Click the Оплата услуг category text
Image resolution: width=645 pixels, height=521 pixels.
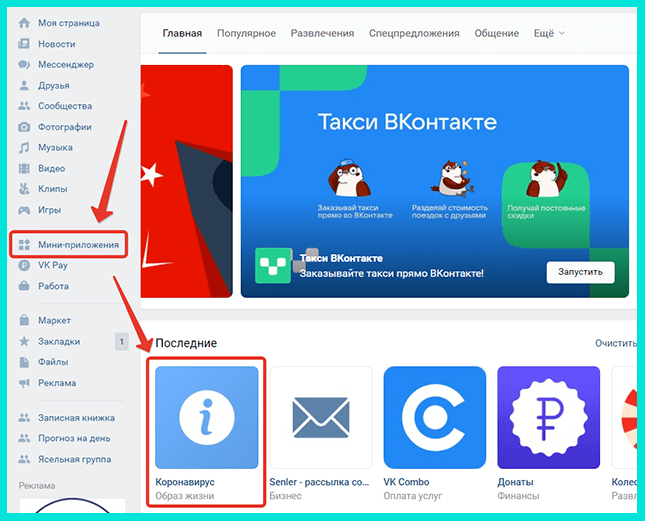click(413, 496)
